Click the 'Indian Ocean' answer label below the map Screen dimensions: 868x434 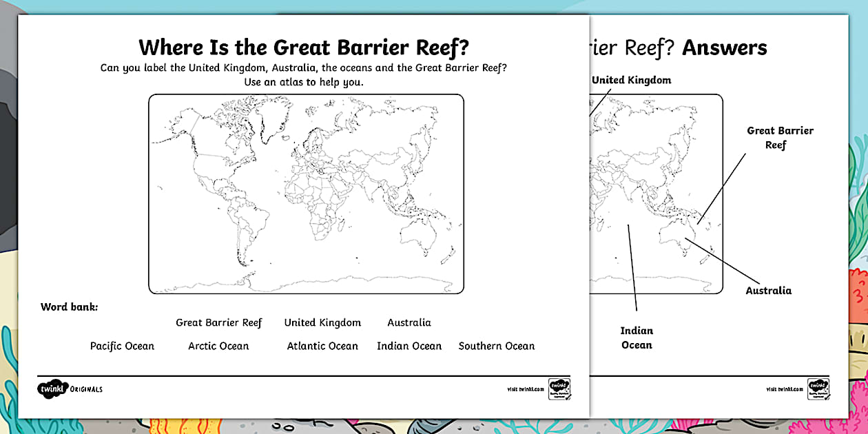click(637, 338)
